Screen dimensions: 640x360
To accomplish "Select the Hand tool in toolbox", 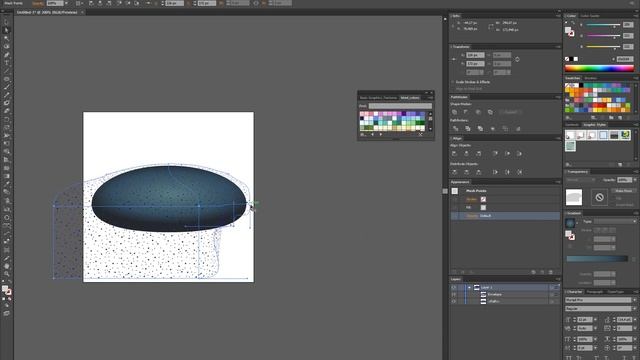I will coord(6,266).
